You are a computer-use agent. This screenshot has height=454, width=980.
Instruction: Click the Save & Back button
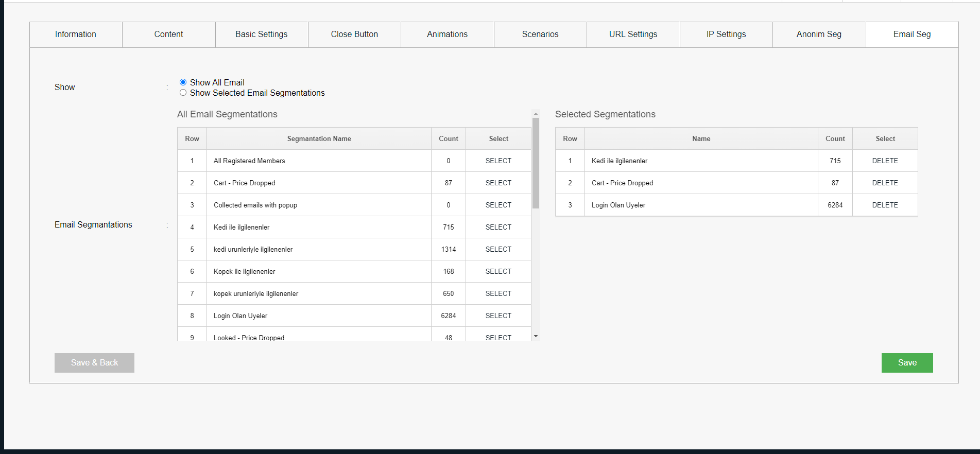[x=94, y=363]
